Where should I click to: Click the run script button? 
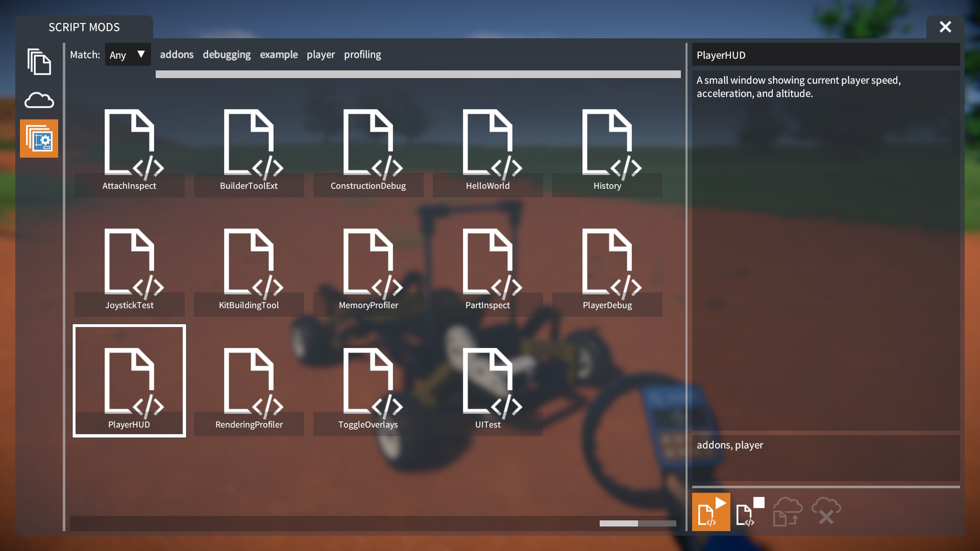tap(710, 512)
